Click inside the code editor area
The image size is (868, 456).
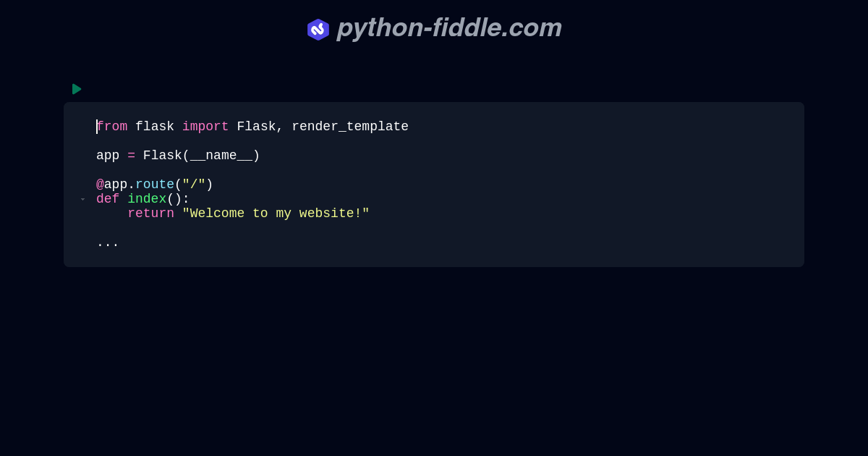434,185
